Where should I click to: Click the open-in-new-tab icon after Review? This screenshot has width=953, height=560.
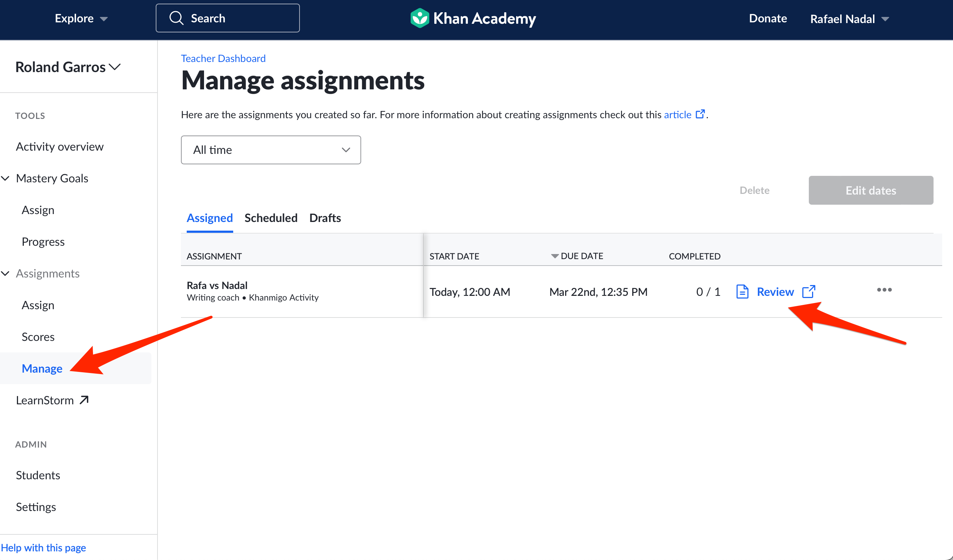coord(808,292)
